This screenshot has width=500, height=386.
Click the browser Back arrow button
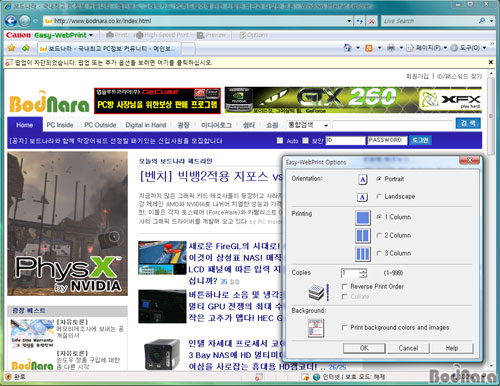coord(10,21)
